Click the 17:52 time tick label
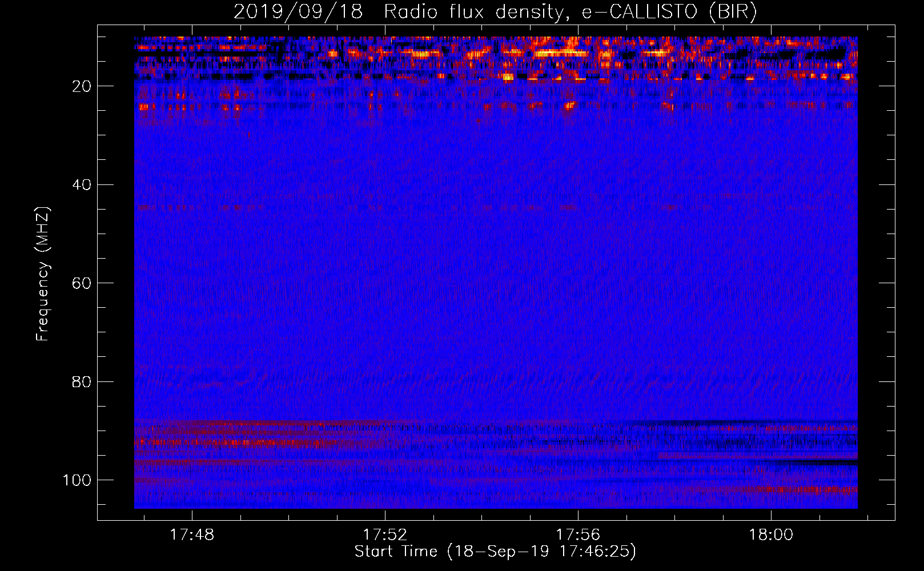924x571 pixels. click(x=385, y=534)
